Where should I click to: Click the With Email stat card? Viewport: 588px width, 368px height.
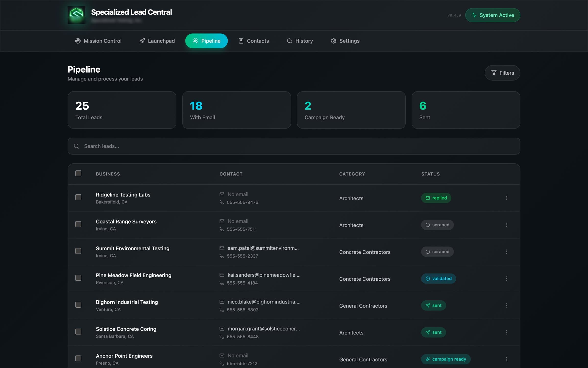tap(236, 110)
